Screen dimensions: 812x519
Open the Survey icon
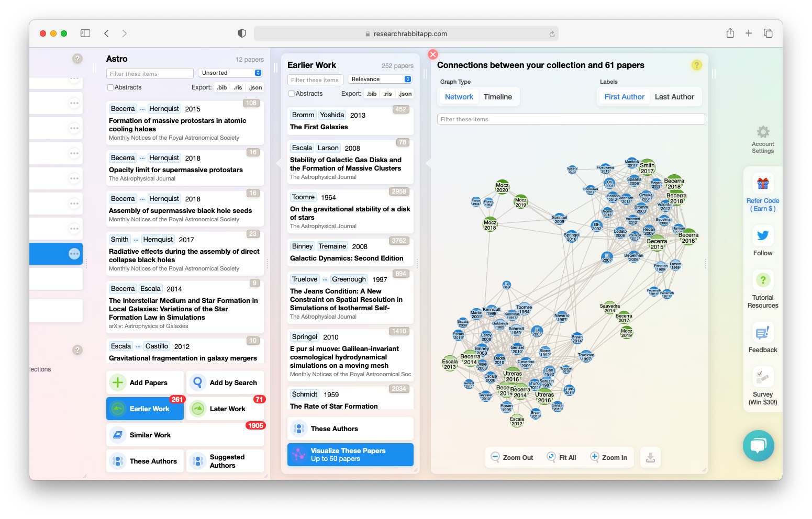(x=763, y=377)
